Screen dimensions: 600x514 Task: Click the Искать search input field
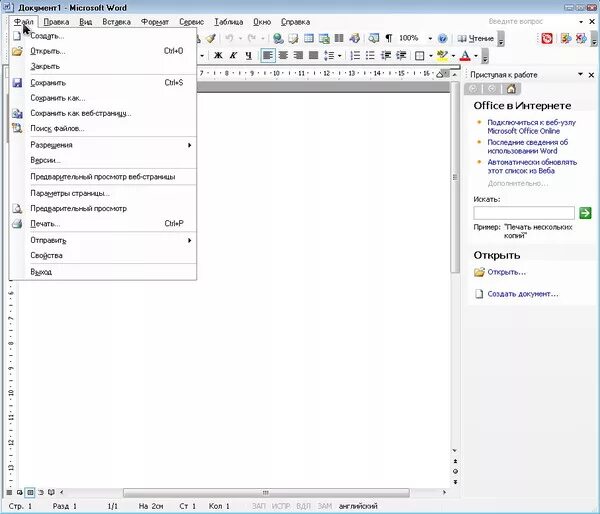pyautogui.click(x=524, y=213)
